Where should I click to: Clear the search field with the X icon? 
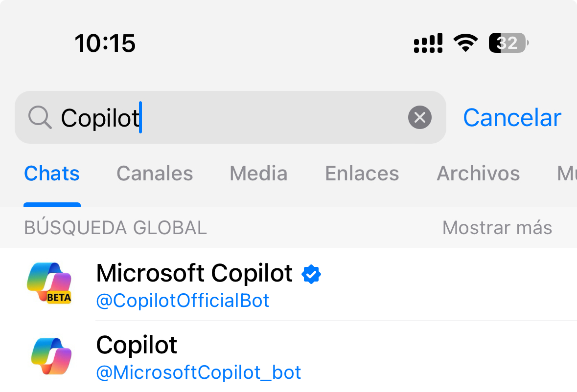419,117
